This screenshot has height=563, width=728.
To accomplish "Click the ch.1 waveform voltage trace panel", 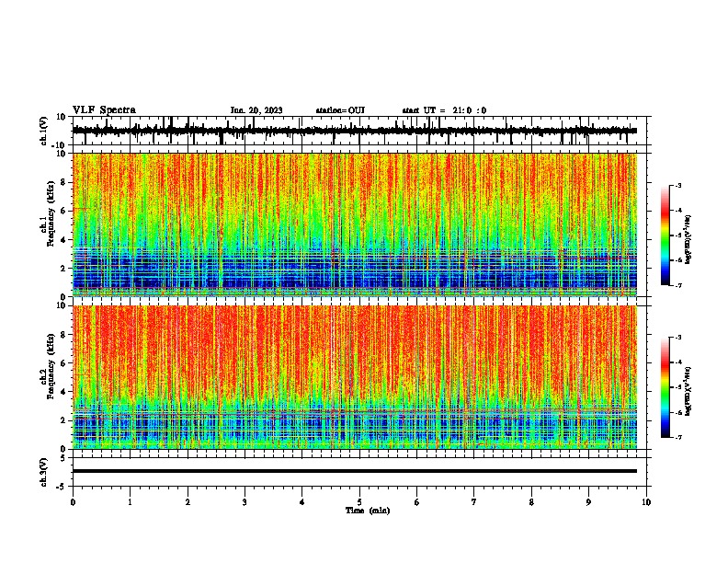I will point(359,131).
